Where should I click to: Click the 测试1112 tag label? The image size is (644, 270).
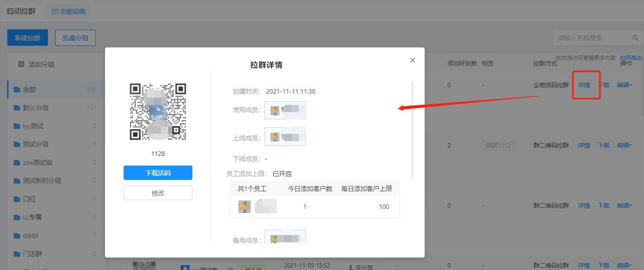499,145
